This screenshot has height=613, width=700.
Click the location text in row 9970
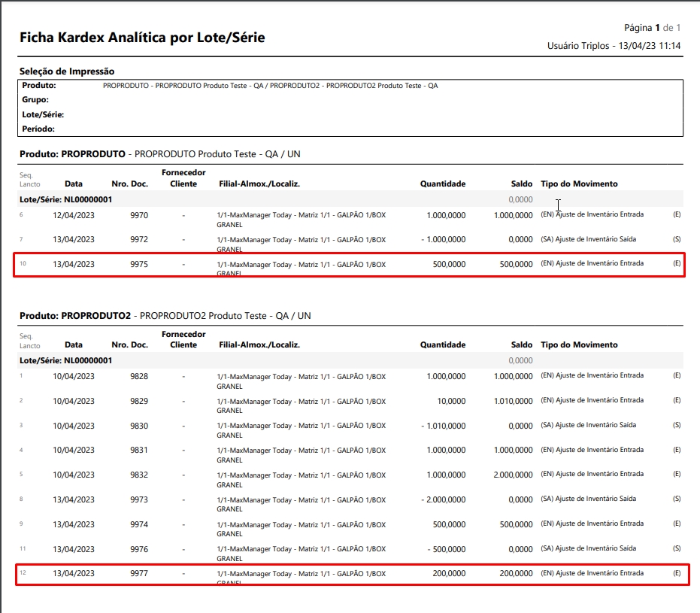click(302, 220)
